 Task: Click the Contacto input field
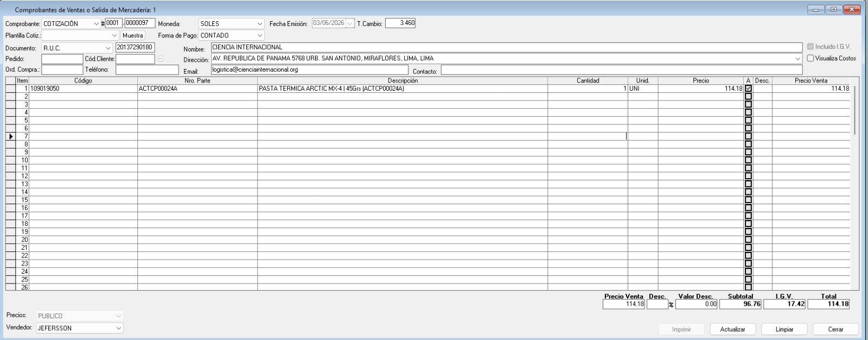pos(622,70)
